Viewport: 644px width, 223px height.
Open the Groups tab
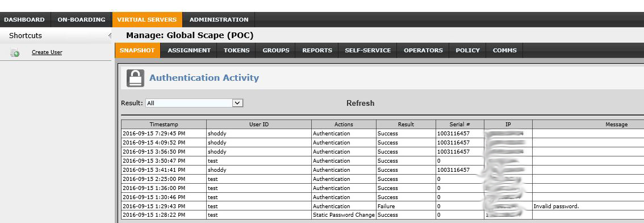(x=276, y=51)
